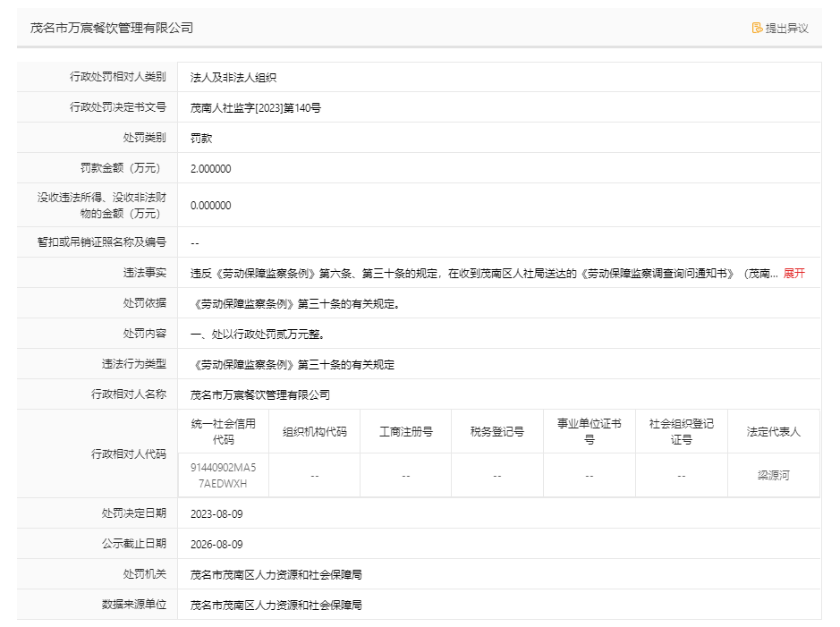Click the 组织机构代码 column header

(x=315, y=432)
